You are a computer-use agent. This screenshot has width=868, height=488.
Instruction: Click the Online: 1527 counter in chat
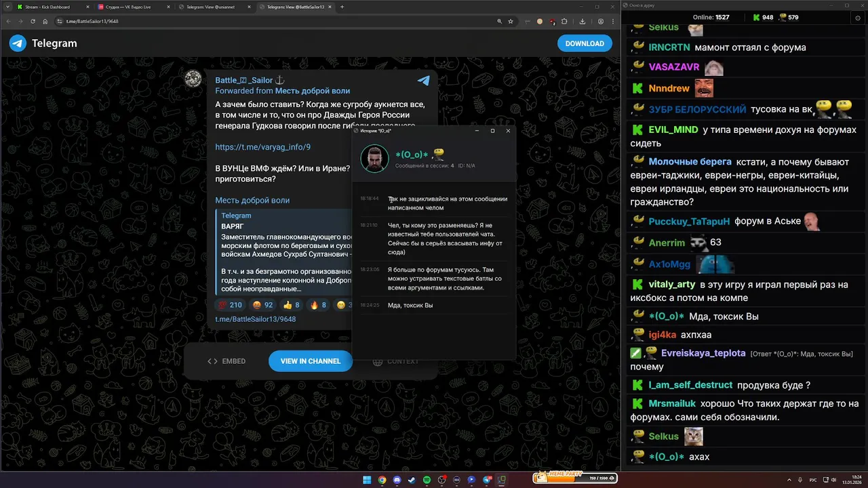711,18
